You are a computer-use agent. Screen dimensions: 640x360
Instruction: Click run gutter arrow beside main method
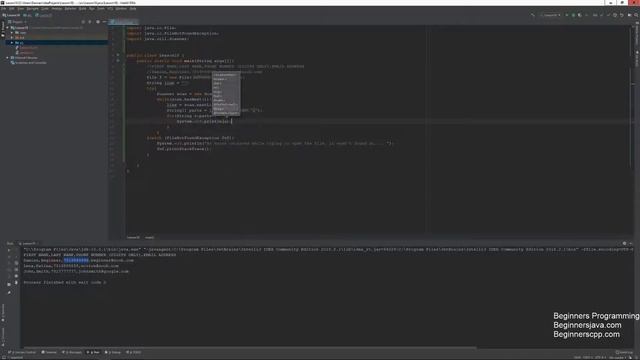click(x=118, y=61)
